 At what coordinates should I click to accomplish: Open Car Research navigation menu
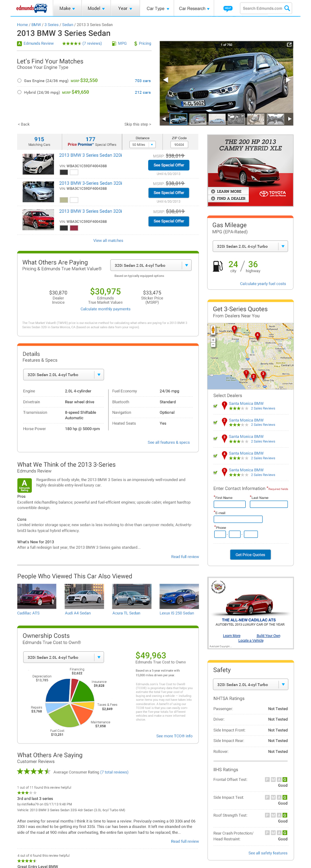pyautogui.click(x=194, y=9)
